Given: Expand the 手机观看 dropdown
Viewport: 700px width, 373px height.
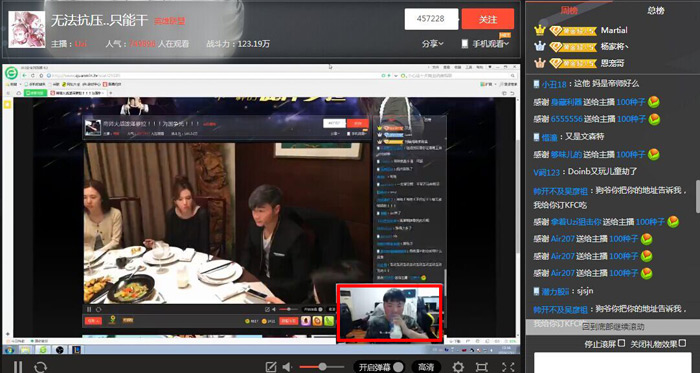Looking at the screenshot, I should (485, 44).
